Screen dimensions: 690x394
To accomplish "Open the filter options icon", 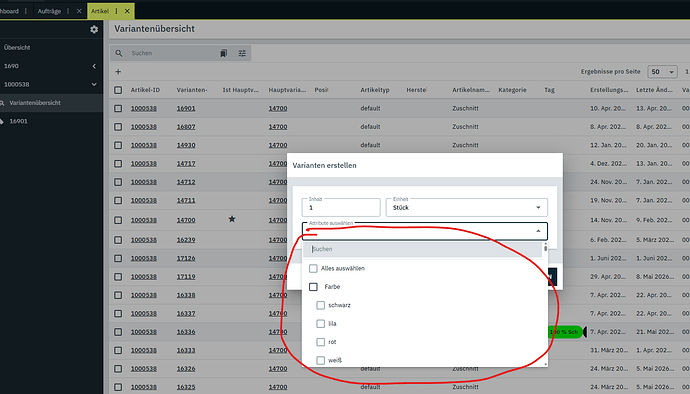I will tap(242, 53).
